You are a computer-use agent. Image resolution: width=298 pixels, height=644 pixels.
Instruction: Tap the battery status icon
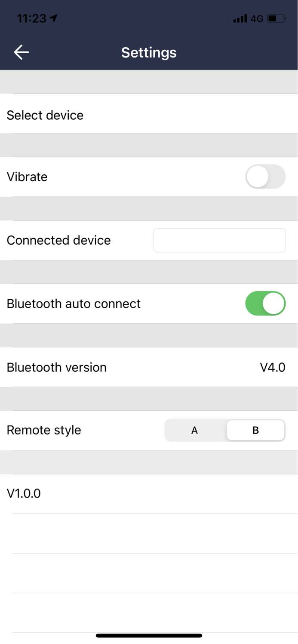(275, 18)
